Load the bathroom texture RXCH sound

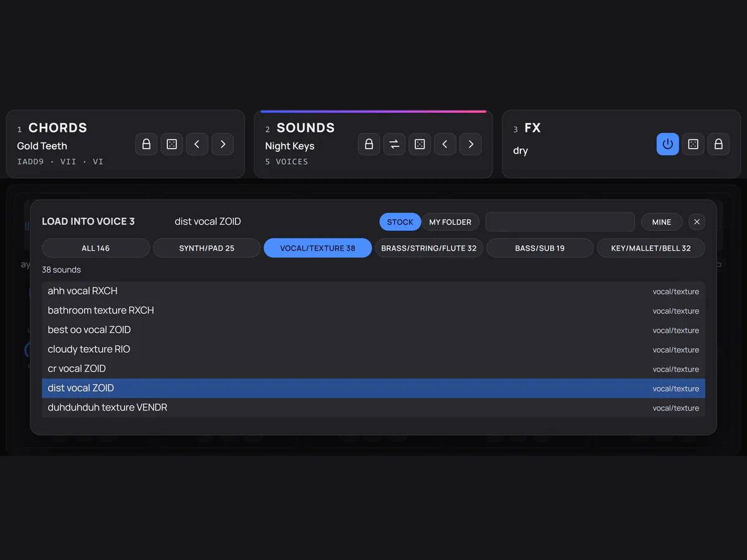click(374, 310)
